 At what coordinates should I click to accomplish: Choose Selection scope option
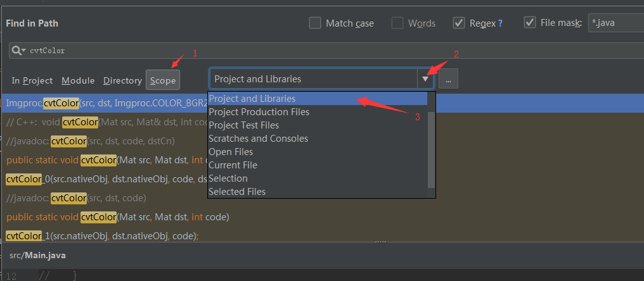point(318,178)
